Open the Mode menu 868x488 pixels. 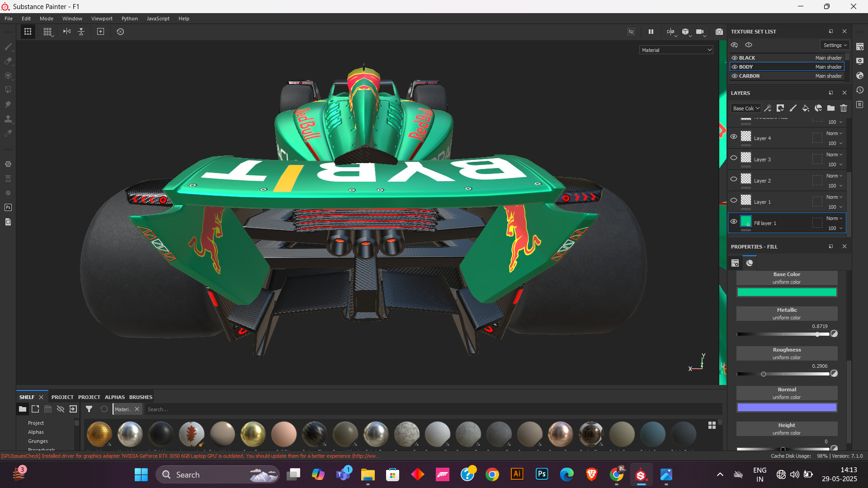[x=47, y=19]
